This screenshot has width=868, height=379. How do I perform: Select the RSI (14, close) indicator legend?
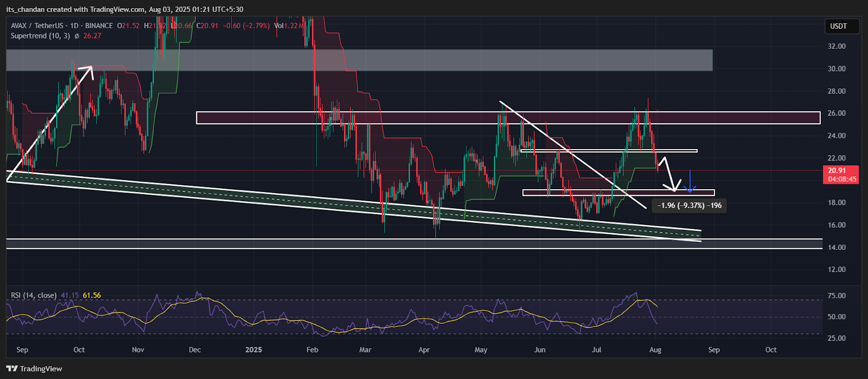[34, 296]
